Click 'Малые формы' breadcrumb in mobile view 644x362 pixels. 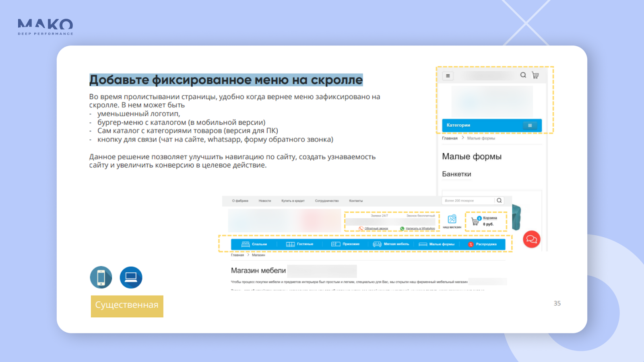pos(481,138)
